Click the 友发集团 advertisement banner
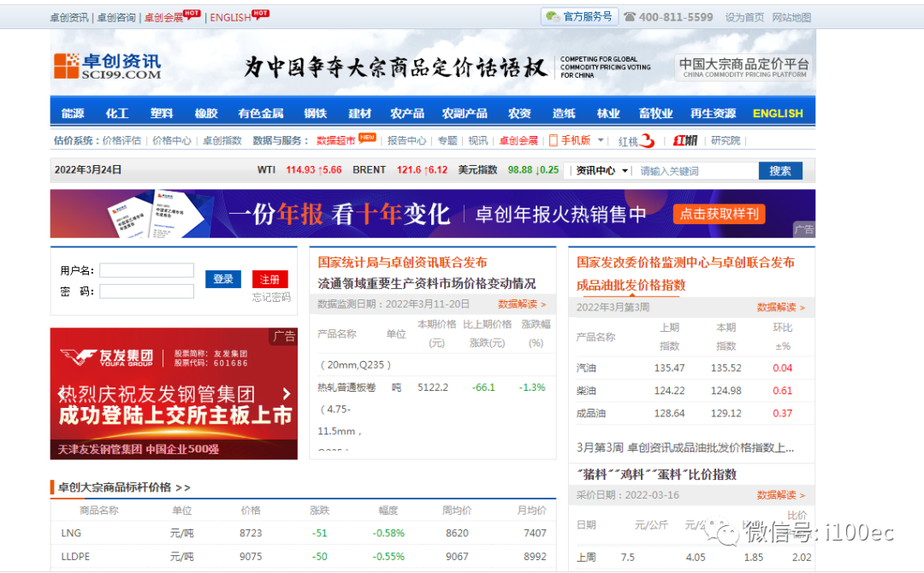 click(174, 393)
